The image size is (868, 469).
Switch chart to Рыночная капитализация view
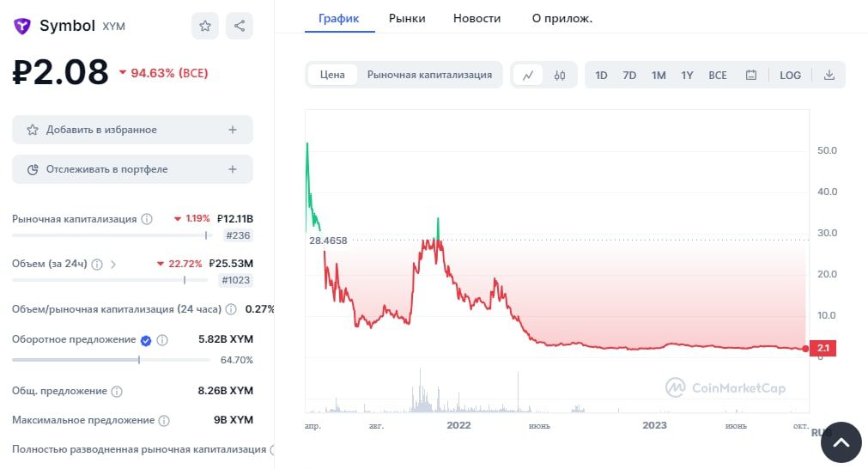pos(429,75)
